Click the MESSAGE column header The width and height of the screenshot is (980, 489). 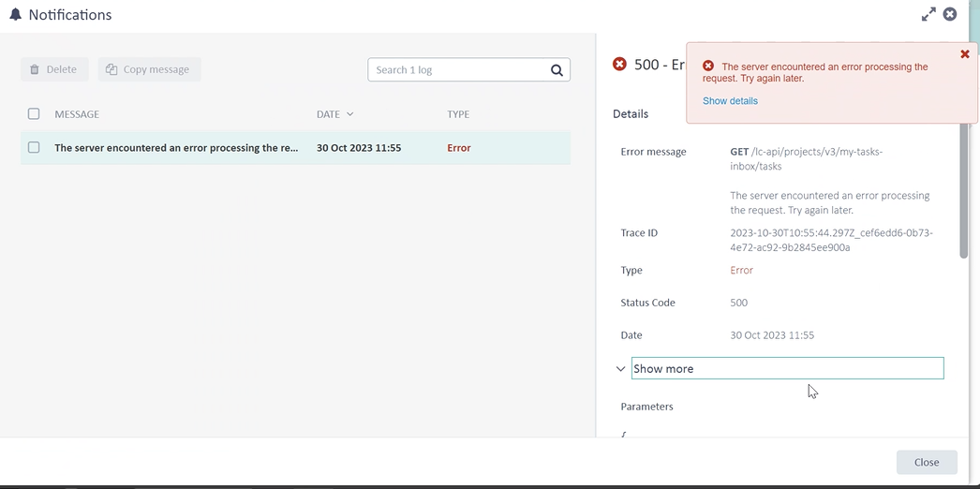point(77,114)
